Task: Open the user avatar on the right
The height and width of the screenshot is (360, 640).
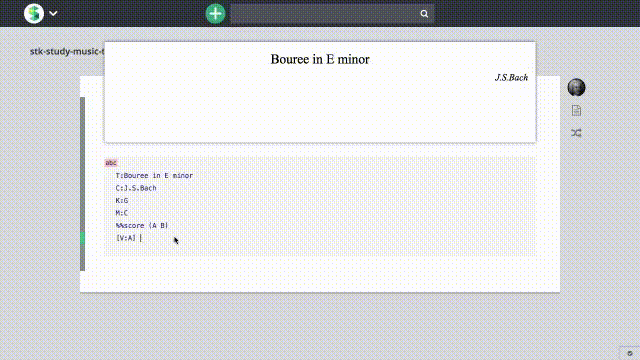Action: [x=576, y=87]
